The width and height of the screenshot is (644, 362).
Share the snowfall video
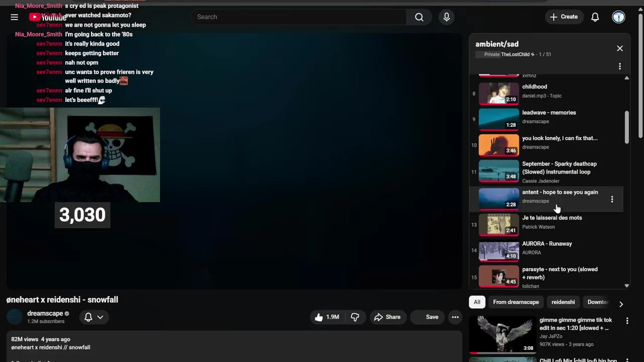[x=387, y=317]
